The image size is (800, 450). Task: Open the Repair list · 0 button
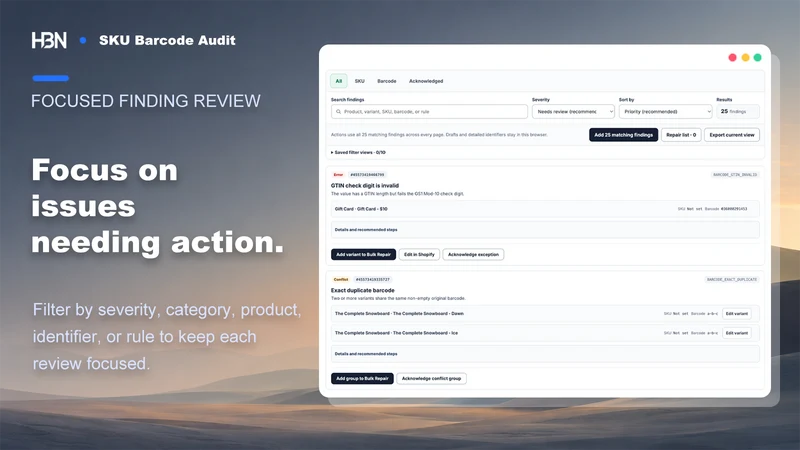[681, 135]
